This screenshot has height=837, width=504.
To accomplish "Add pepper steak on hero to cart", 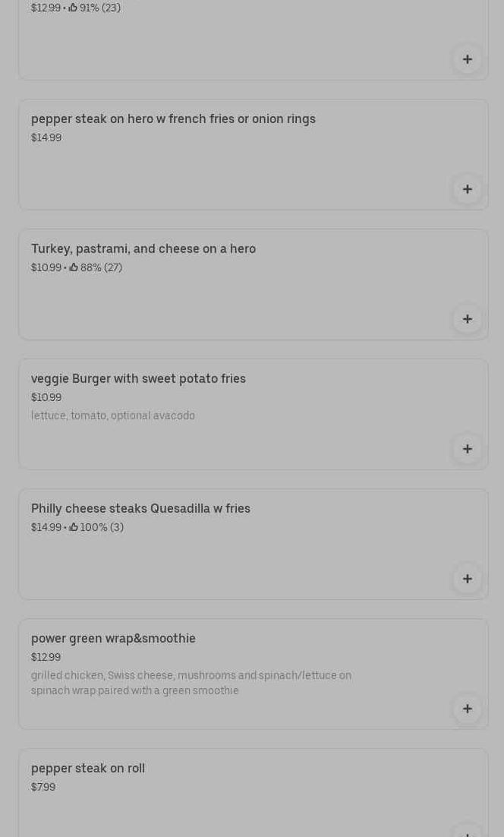I will pos(467,189).
